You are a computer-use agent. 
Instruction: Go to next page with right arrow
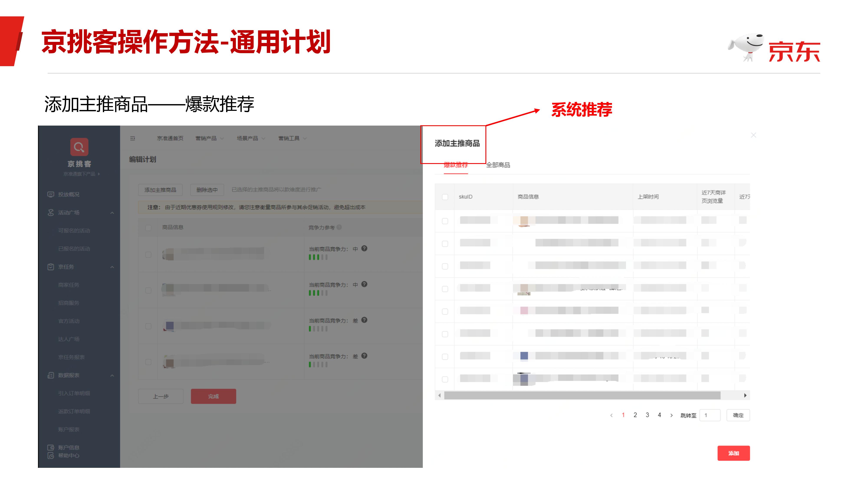pos(672,415)
